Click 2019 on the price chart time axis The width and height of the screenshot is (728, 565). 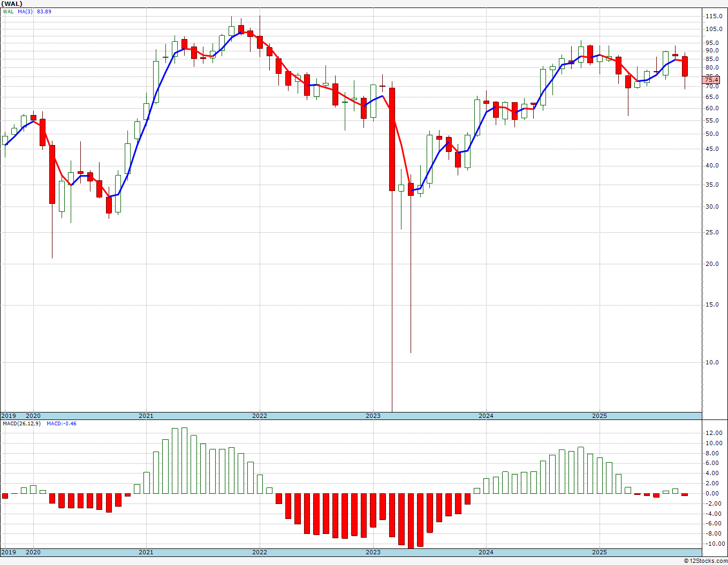point(8,416)
